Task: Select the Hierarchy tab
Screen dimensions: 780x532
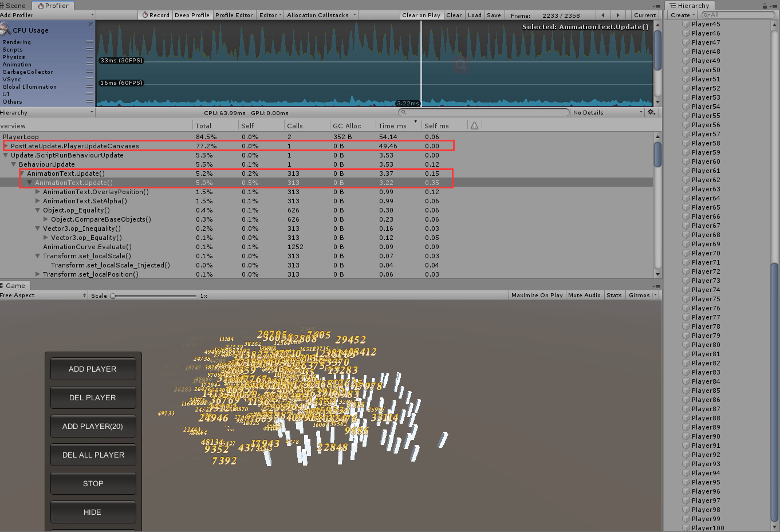Action: 690,6
